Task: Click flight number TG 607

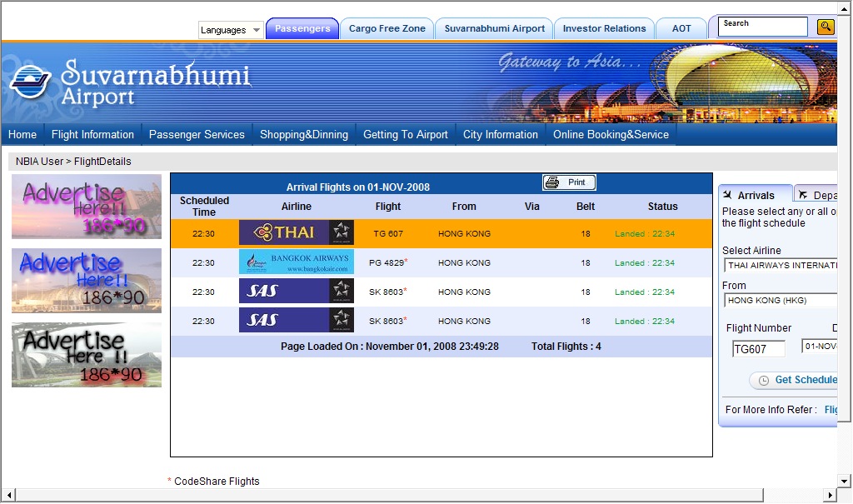Action: click(388, 233)
